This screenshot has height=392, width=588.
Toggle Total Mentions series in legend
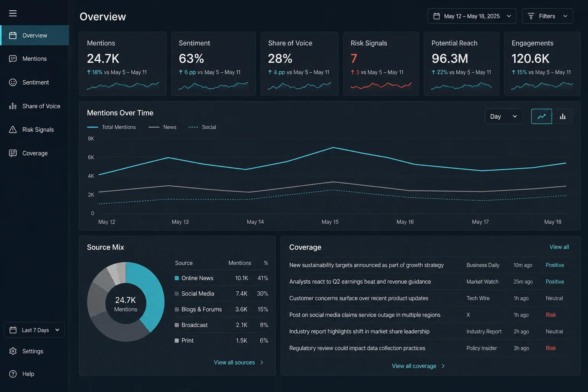[x=111, y=127]
